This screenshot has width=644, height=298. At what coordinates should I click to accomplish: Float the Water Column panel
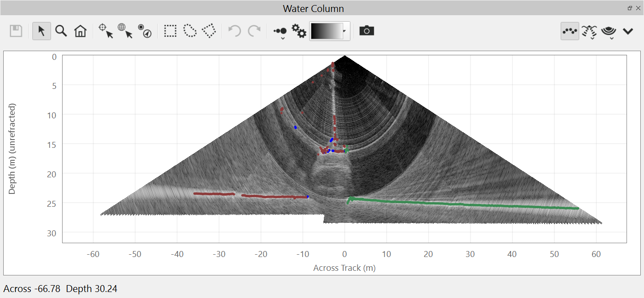tap(630, 8)
